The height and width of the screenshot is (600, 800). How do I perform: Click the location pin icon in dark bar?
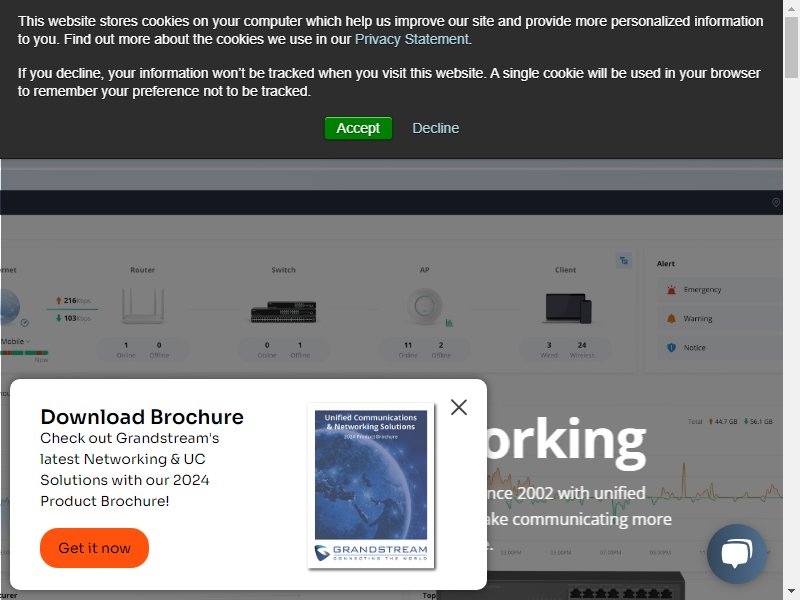[x=776, y=203]
